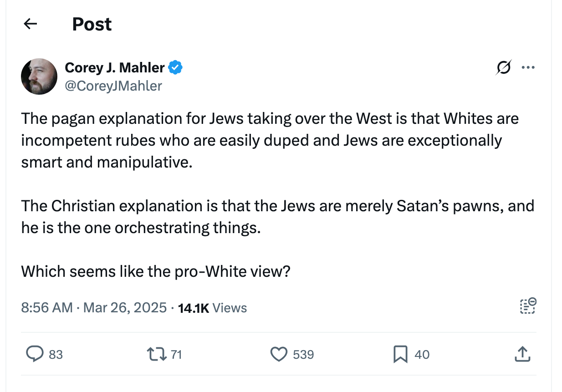This screenshot has height=392, width=562.
Task: Open the author's profile picture
Action: coord(39,76)
